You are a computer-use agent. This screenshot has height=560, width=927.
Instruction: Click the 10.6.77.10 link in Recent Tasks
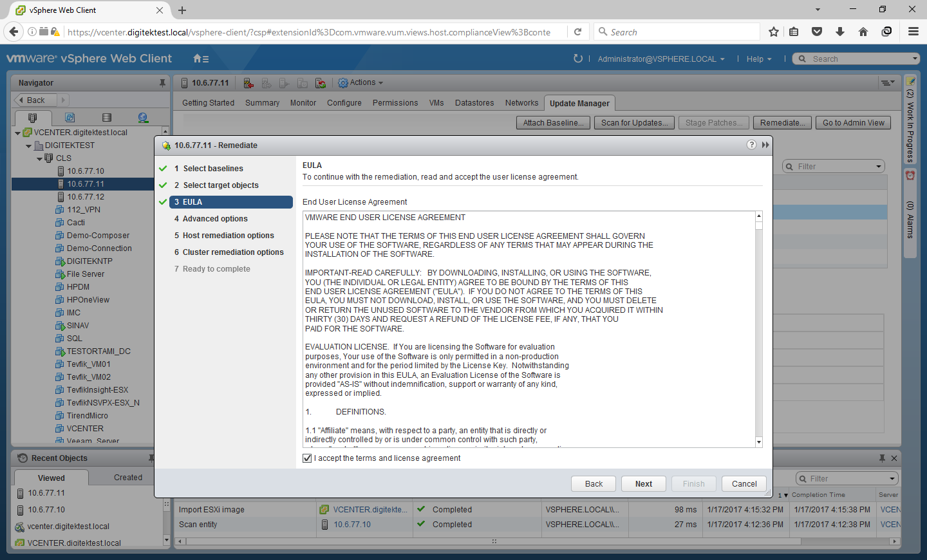[x=351, y=525]
